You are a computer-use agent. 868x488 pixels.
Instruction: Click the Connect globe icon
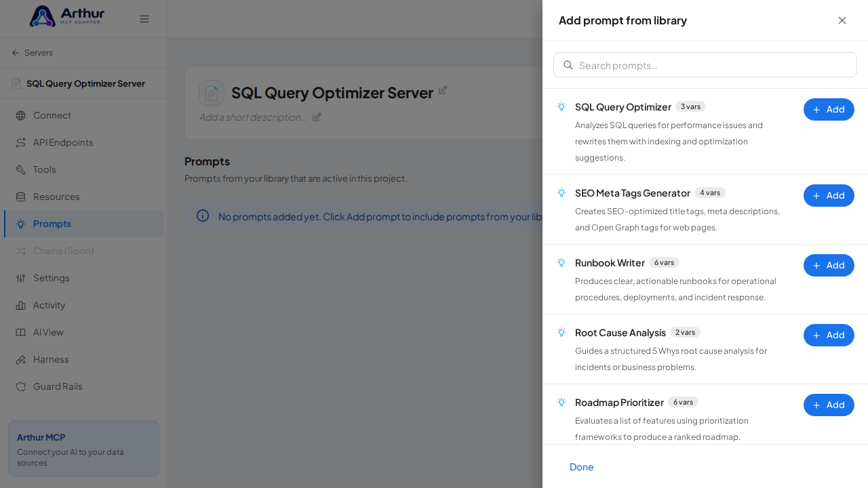[x=21, y=115]
